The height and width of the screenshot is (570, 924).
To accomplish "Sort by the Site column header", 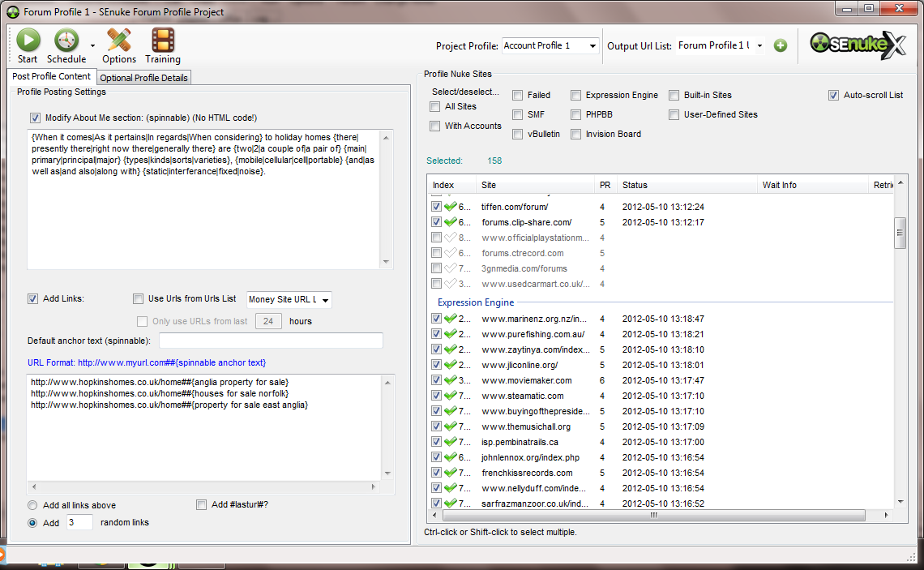I will point(535,185).
